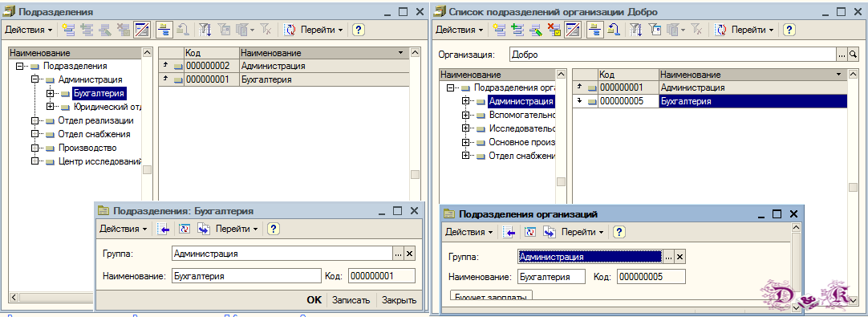Click Find in list icon in Подразделения организаций dialog
Screen dimensions: 868x317
point(508,232)
